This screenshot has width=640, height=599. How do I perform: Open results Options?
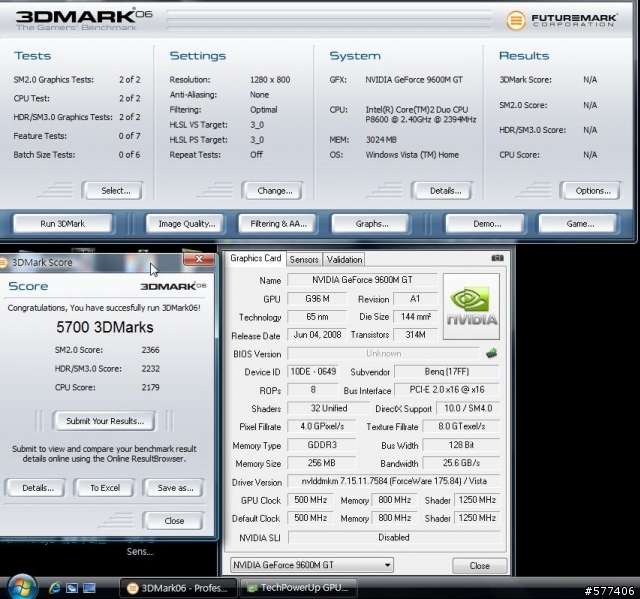pyautogui.click(x=592, y=191)
